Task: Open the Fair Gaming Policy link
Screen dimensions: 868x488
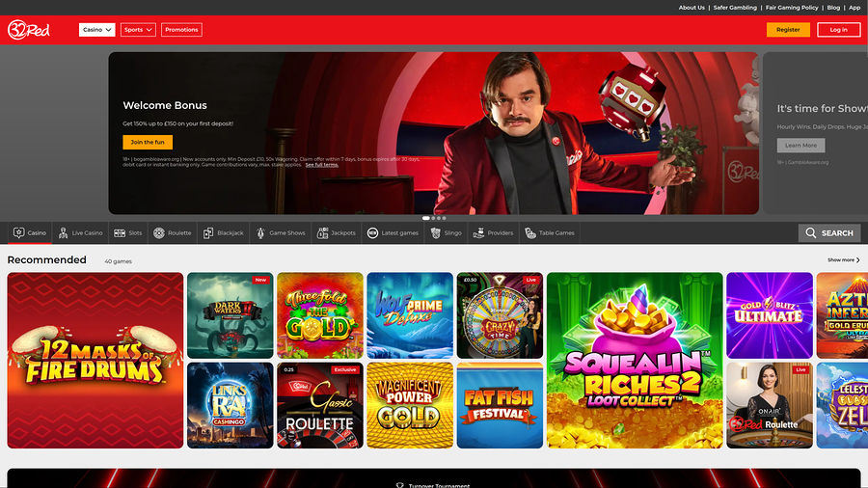Action: click(792, 8)
